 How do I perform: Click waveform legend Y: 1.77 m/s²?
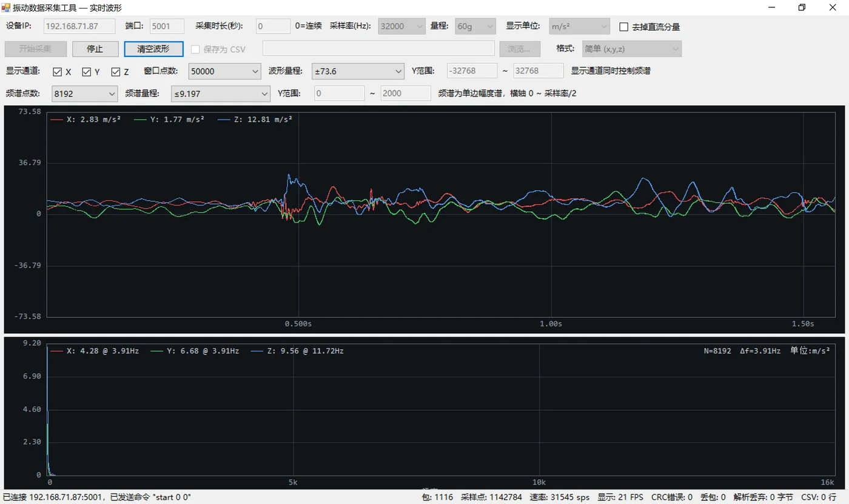(x=169, y=119)
